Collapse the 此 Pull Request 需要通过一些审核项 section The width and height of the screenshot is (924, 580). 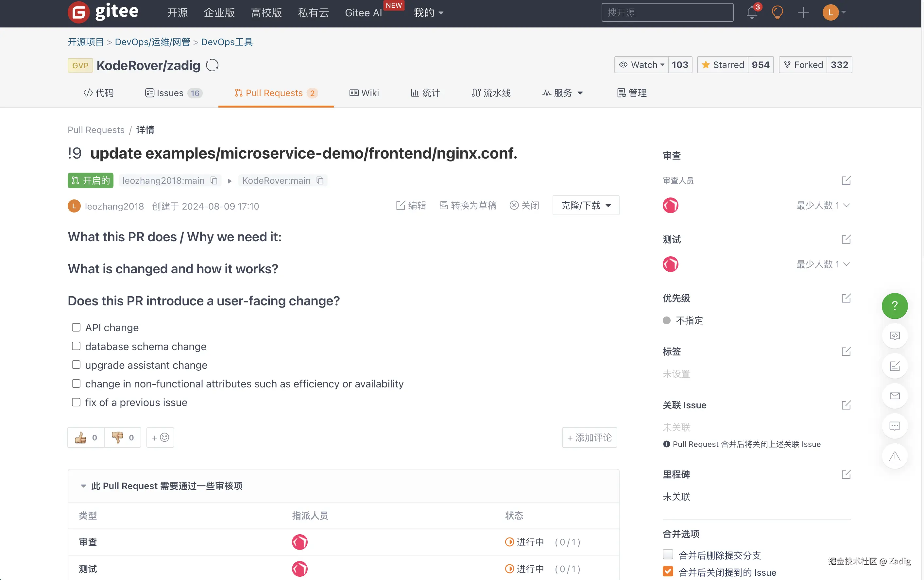click(83, 486)
